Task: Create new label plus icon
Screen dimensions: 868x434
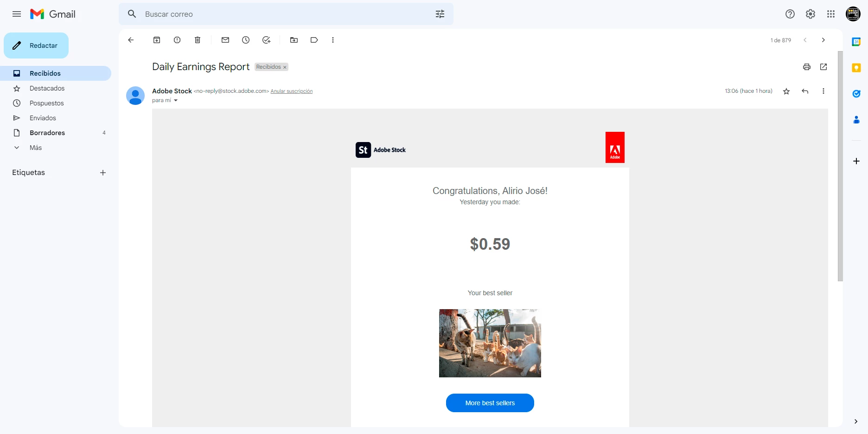Action: click(x=103, y=173)
